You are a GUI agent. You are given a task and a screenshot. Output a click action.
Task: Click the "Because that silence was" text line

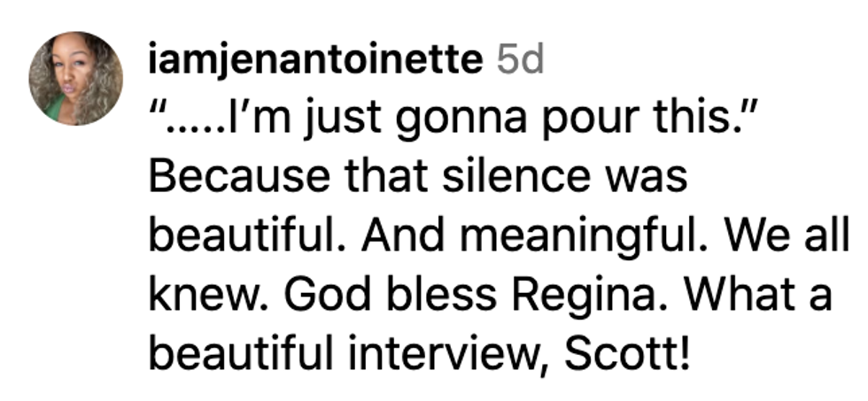pos(417,177)
